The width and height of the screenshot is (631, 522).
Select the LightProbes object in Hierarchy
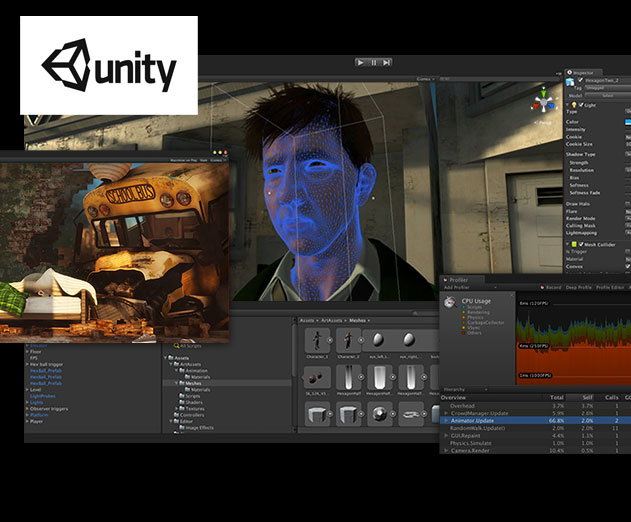tap(43, 396)
